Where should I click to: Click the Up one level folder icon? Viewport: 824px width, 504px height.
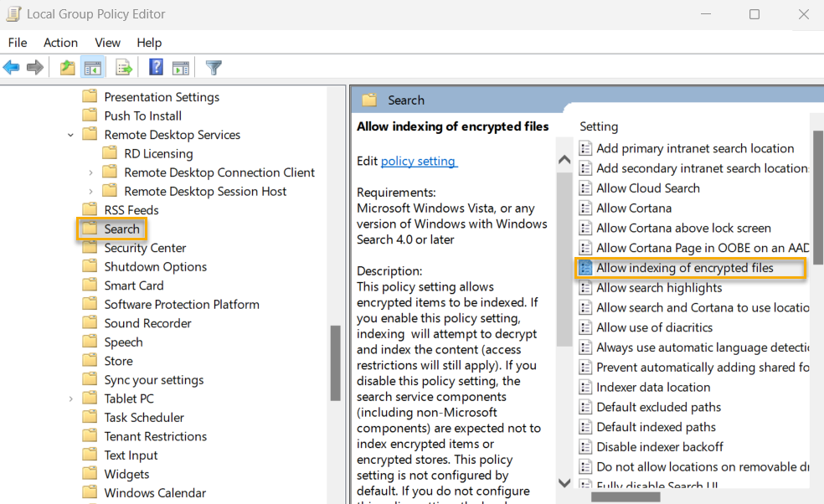pyautogui.click(x=67, y=68)
